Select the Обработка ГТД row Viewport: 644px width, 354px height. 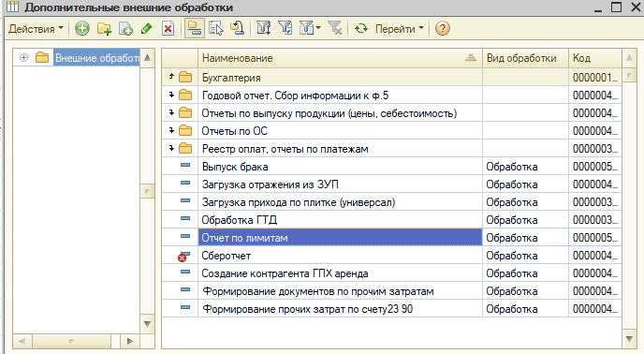pos(391,220)
